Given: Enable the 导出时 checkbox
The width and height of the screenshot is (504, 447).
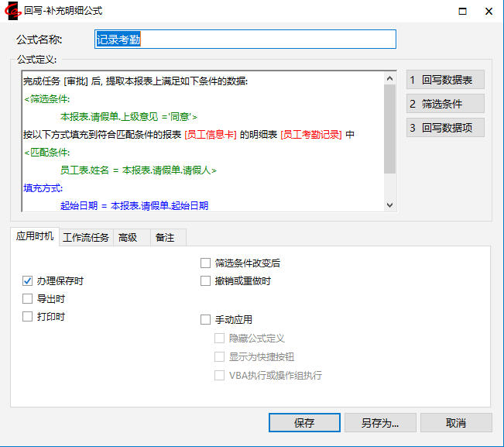Looking at the screenshot, I should pyautogui.click(x=28, y=298).
